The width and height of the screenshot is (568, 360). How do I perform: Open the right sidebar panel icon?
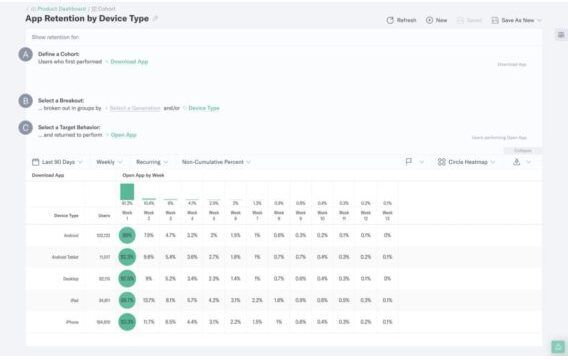(x=561, y=35)
